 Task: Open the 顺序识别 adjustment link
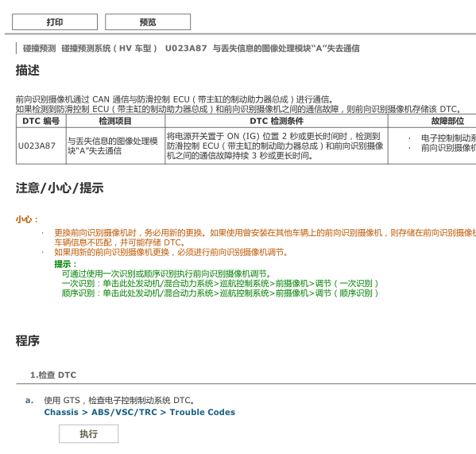(x=220, y=293)
